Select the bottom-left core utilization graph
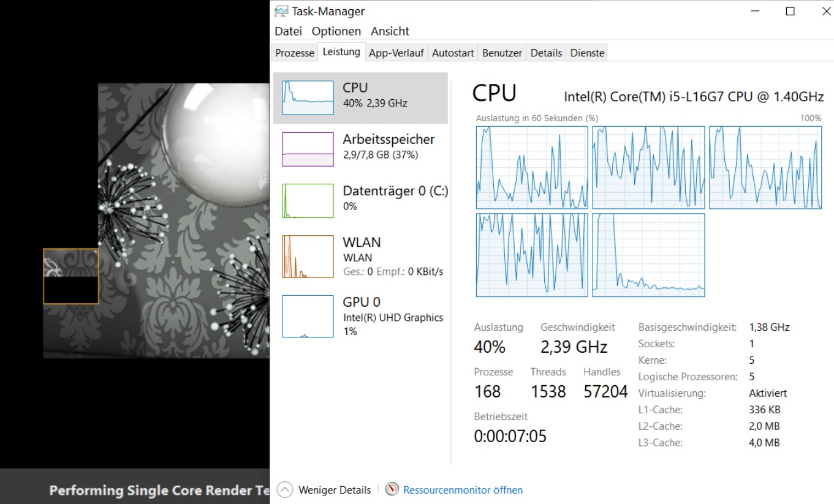Screen dimensions: 834x504 [531, 255]
